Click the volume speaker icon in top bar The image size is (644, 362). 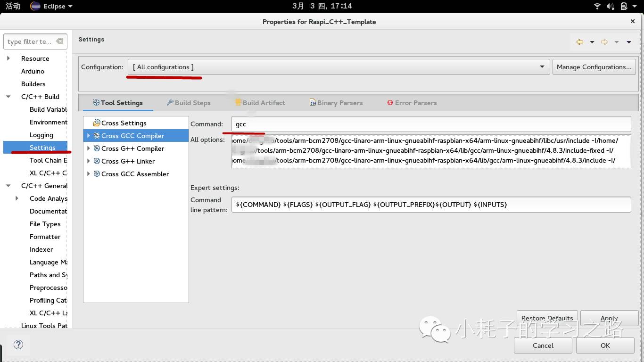[x=611, y=6]
